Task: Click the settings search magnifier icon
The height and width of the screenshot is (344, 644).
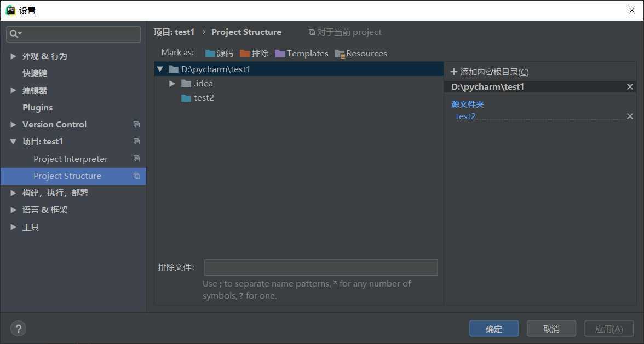Action: click(14, 34)
